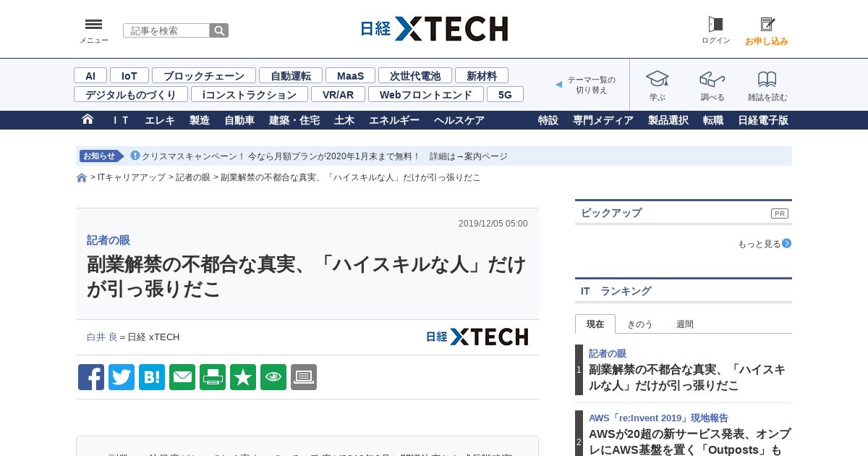Select the ブロックチェーン theme tag
The image size is (868, 456).
(x=204, y=75)
